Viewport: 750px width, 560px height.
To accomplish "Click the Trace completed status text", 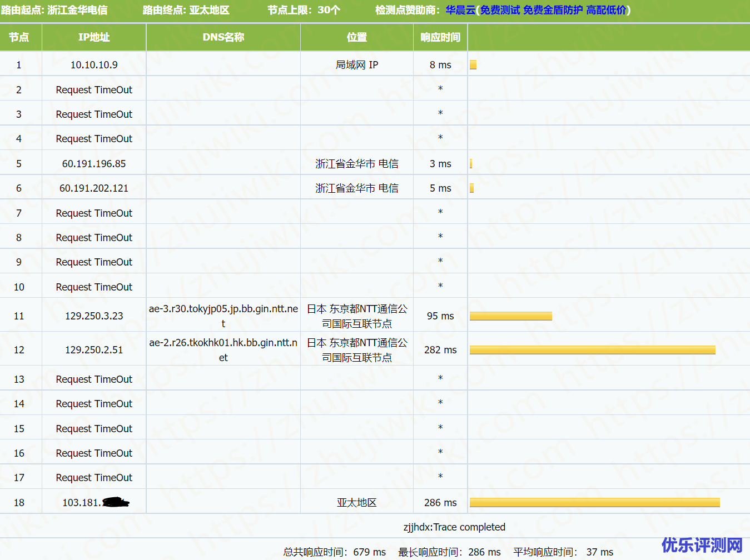I will [x=454, y=527].
